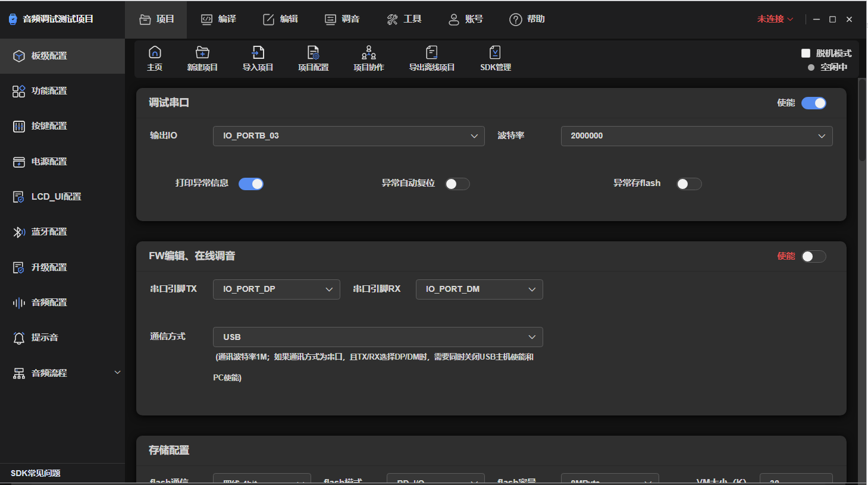This screenshot has width=868, height=485.
Task: Open the SDK常见问题 link
Action: [x=36, y=474]
